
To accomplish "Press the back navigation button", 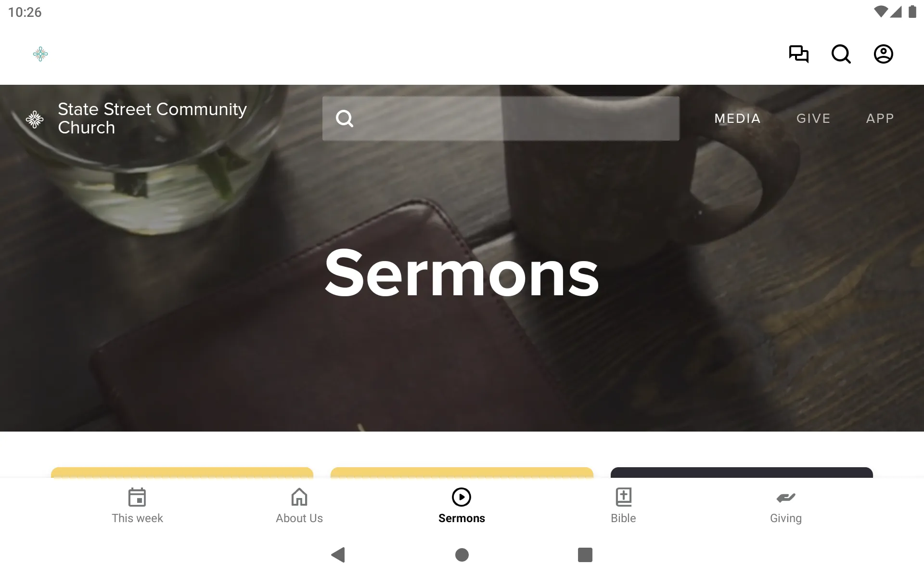I will [x=336, y=555].
